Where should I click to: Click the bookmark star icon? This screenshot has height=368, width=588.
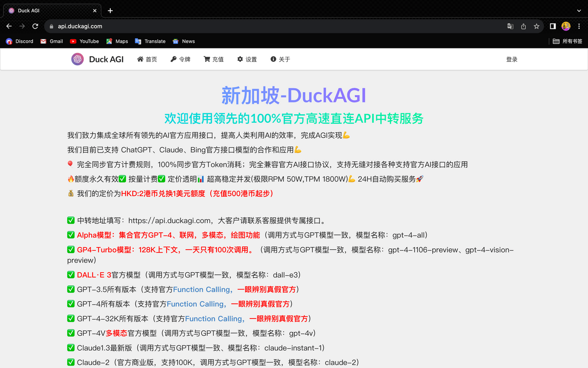click(537, 26)
